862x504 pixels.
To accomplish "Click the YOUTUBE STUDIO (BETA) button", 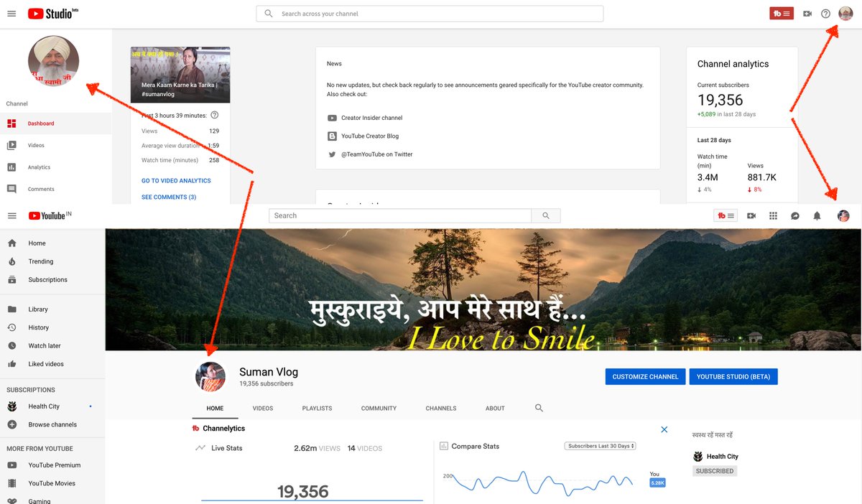I will [x=733, y=377].
